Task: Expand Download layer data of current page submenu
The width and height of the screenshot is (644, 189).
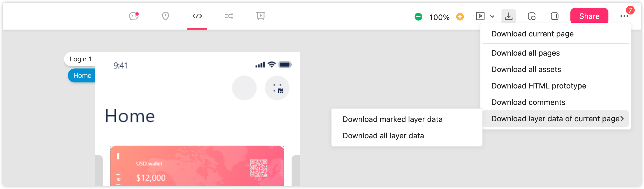Action: pos(555,119)
